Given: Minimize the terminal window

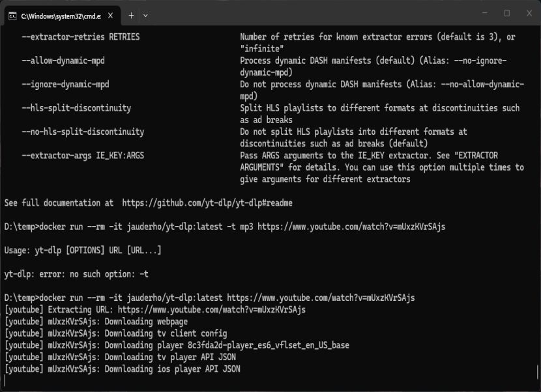Looking at the screenshot, I should pyautogui.click(x=485, y=13).
